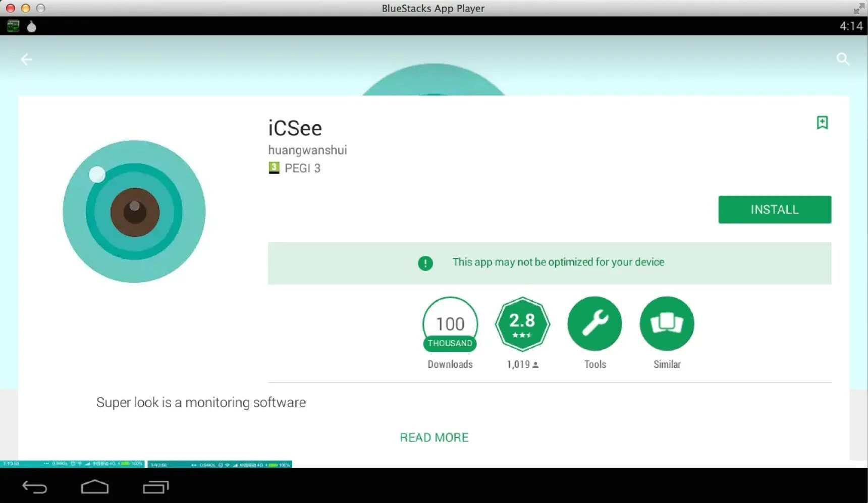
Task: Click the iCSee app eye logo
Action: click(134, 211)
